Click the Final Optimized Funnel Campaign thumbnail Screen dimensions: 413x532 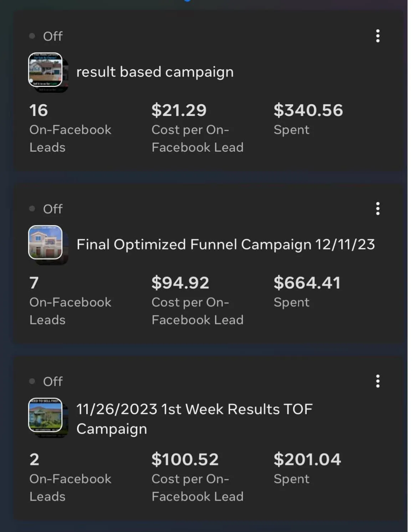click(x=46, y=243)
